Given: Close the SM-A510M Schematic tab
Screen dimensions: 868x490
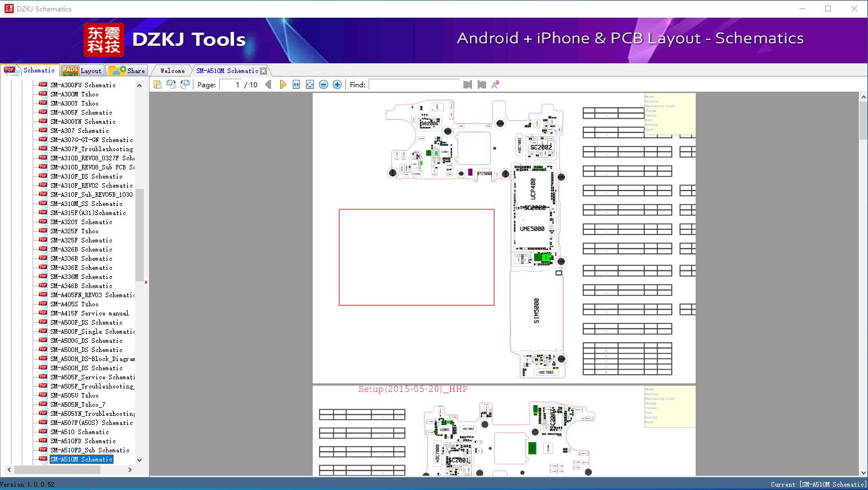Looking at the screenshot, I should (x=264, y=71).
